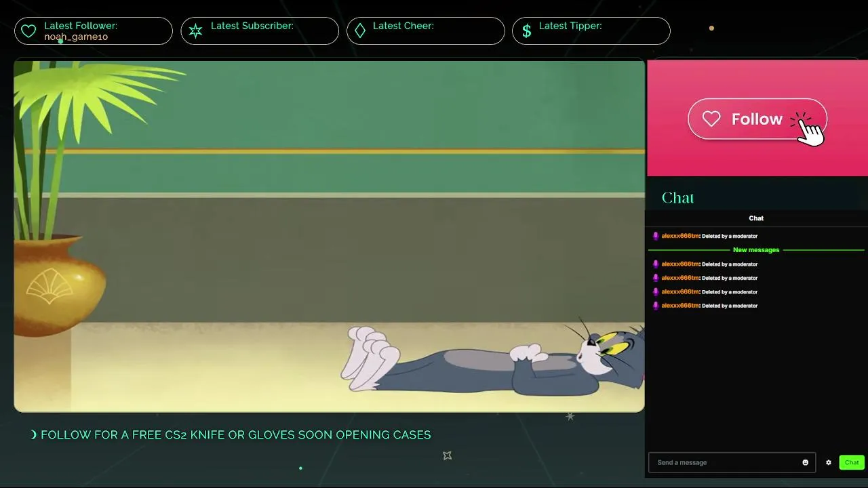Viewport: 868px width, 488px height.
Task: Click the dollar icon beside Latest Tipper
Action: [x=526, y=31]
